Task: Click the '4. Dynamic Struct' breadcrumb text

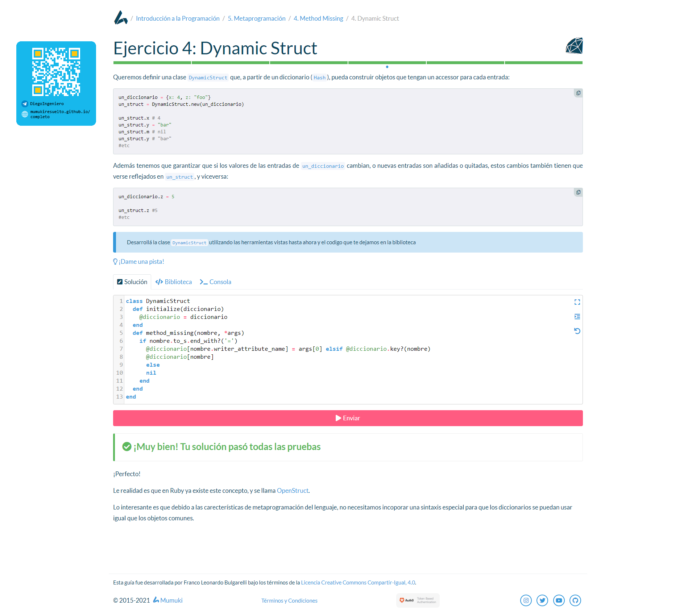Action: (375, 18)
